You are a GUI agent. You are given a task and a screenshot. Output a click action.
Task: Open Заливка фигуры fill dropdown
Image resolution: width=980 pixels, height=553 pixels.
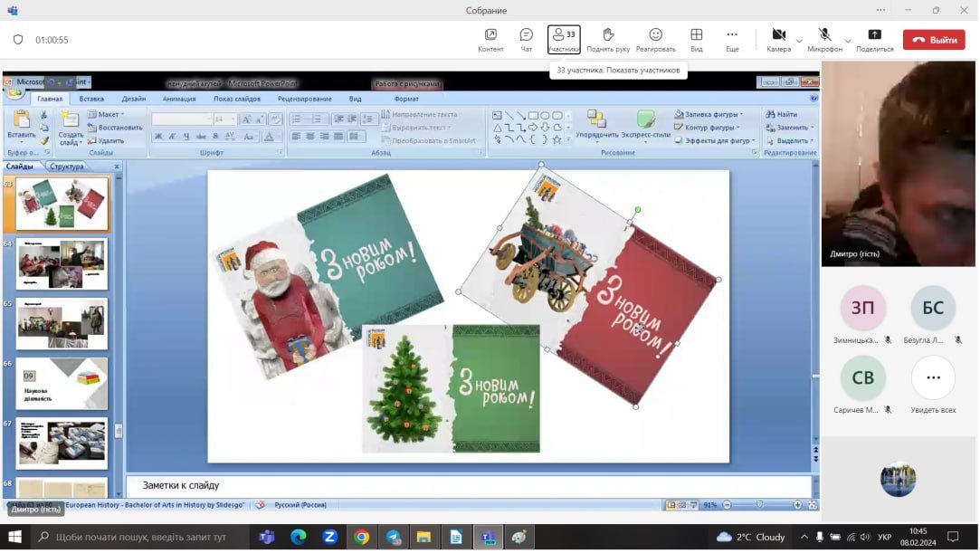pos(709,114)
